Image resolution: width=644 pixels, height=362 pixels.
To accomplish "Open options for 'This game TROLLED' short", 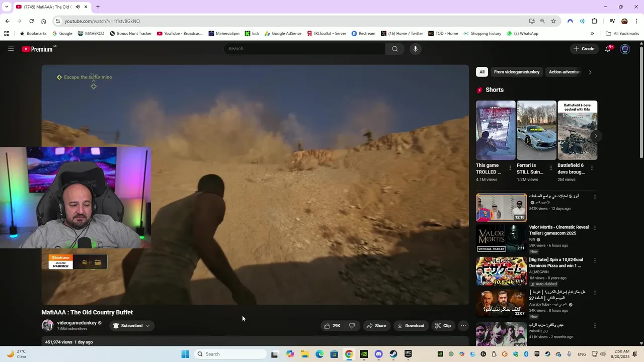I will click(510, 168).
